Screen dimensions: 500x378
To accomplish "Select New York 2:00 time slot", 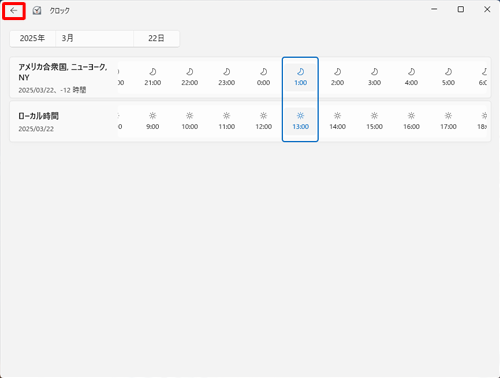I will pyautogui.click(x=337, y=77).
